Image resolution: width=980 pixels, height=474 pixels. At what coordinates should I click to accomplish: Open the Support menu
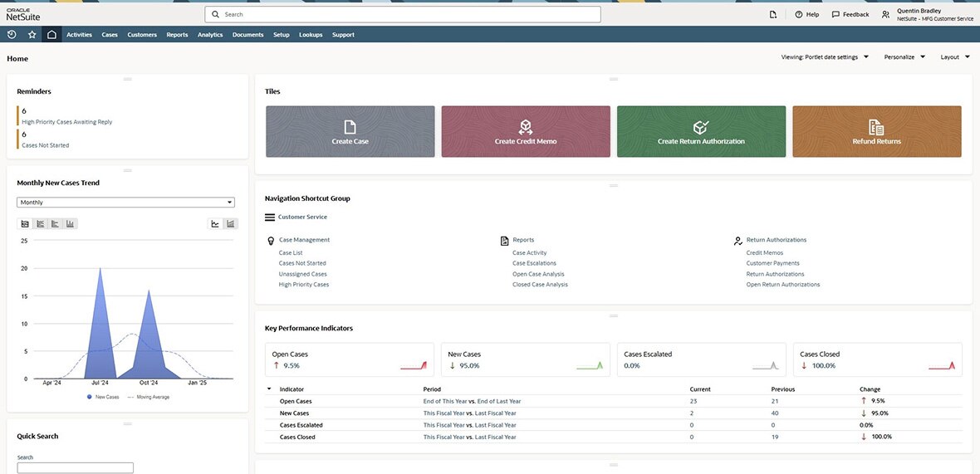click(x=343, y=34)
